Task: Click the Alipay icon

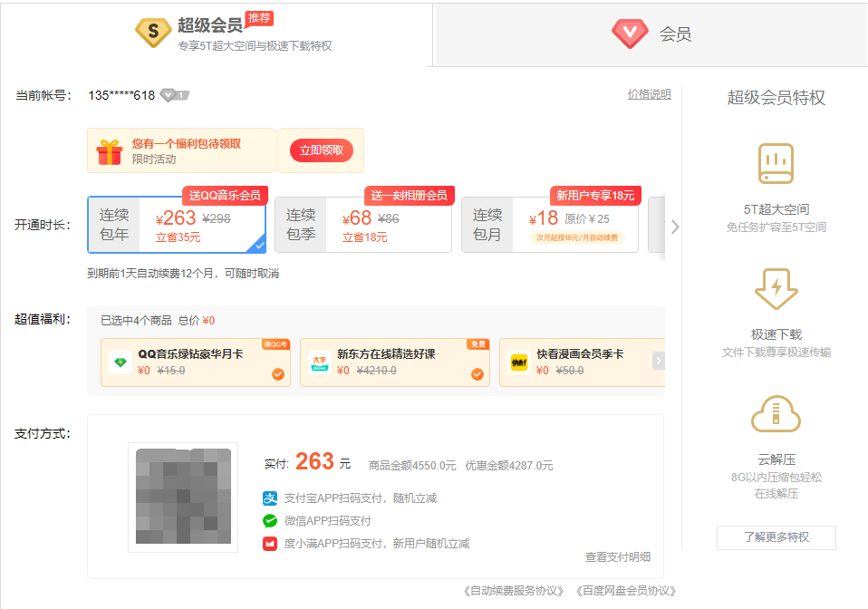Action: coord(270,498)
